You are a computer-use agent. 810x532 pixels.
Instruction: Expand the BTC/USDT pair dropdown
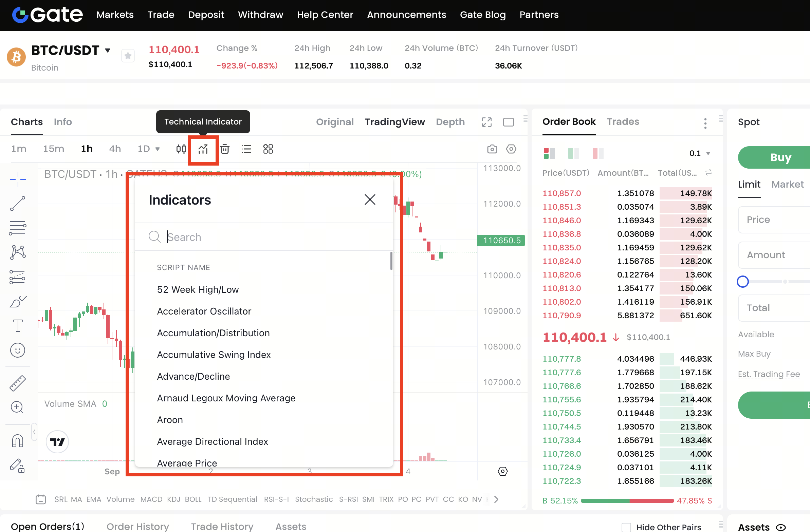pyautogui.click(x=108, y=51)
